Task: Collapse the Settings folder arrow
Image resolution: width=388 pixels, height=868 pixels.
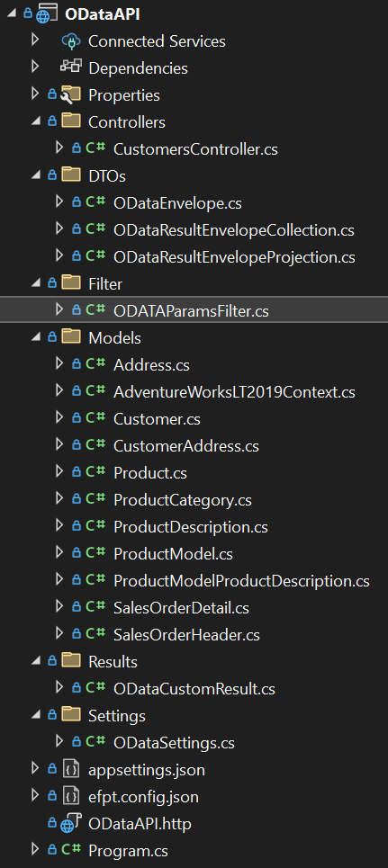Action: click(x=37, y=716)
